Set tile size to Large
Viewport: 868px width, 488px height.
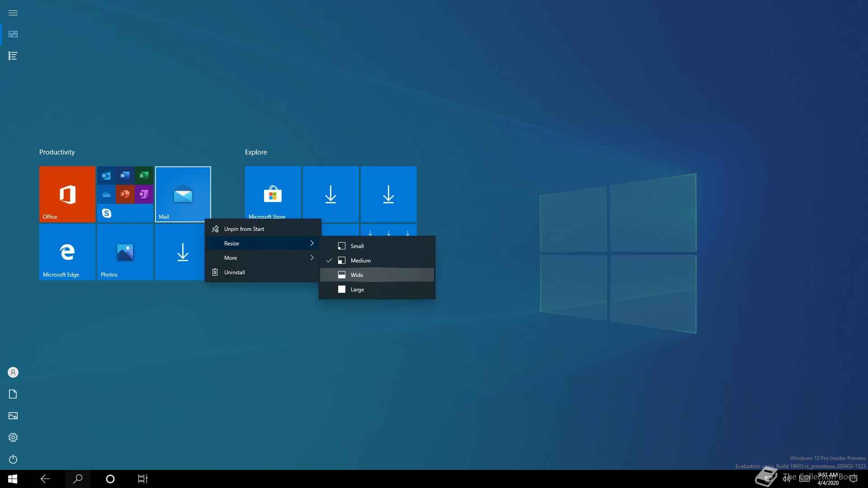pos(377,290)
